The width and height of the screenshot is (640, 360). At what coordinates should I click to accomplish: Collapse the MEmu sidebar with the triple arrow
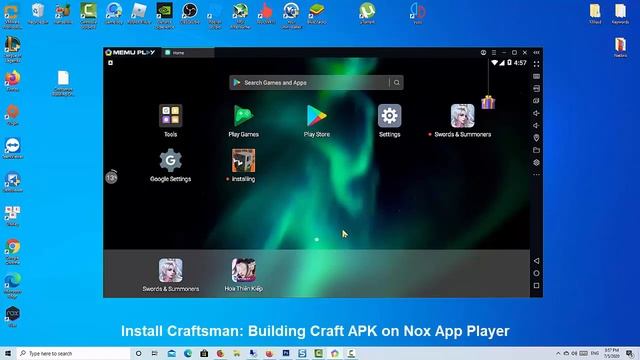pyautogui.click(x=536, y=53)
